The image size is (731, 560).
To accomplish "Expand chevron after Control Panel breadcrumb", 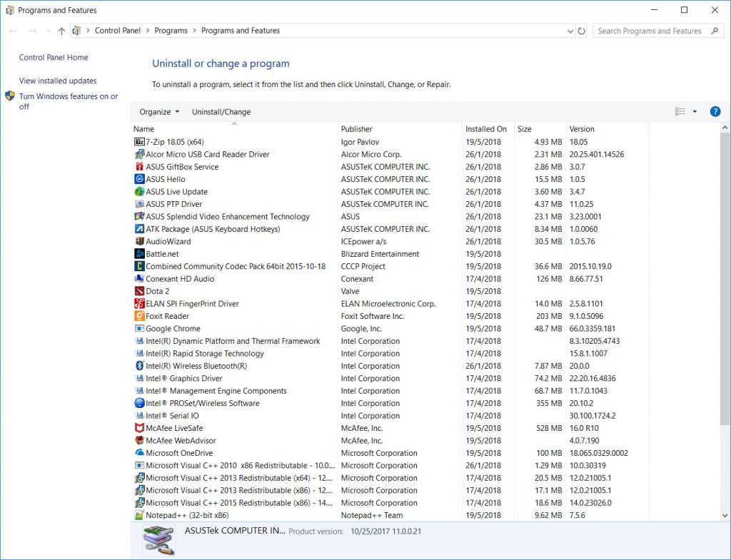I will tap(148, 31).
